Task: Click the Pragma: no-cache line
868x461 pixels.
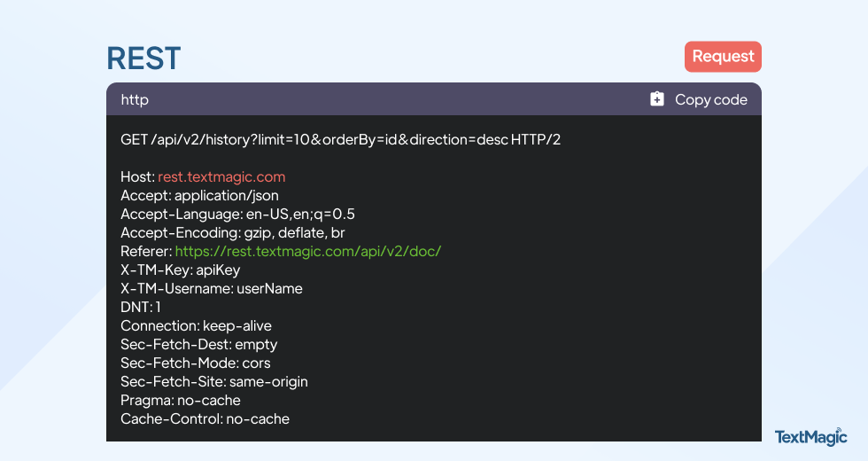Action: tap(181, 400)
